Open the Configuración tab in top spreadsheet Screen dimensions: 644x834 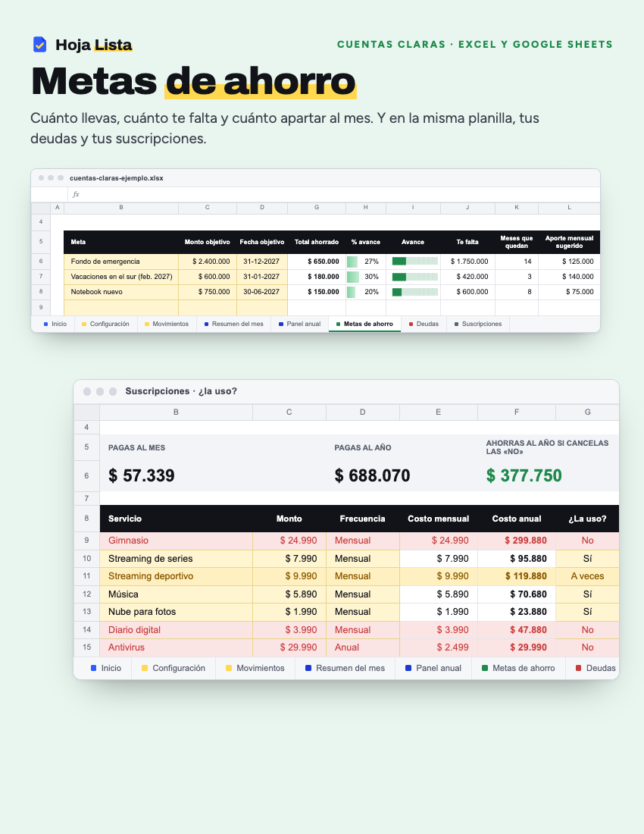tap(105, 324)
